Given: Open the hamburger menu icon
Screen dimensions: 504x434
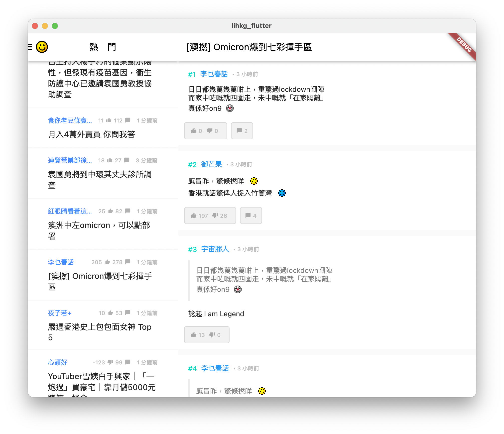Looking at the screenshot, I should (30, 47).
